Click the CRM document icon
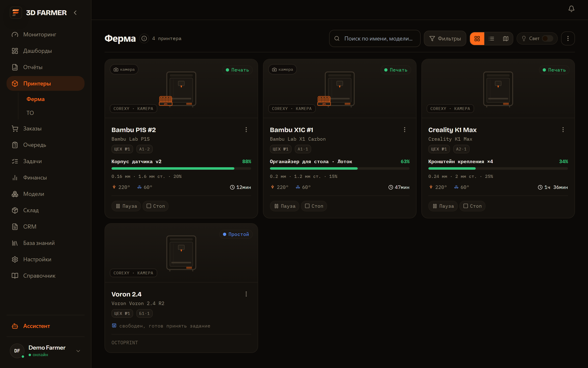Image resolution: width=588 pixels, height=368 pixels. 15,227
